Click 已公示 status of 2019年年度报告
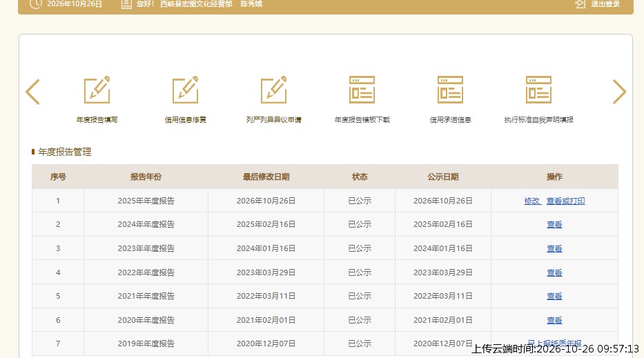Screen dimensions: 644x358 click(x=360, y=344)
